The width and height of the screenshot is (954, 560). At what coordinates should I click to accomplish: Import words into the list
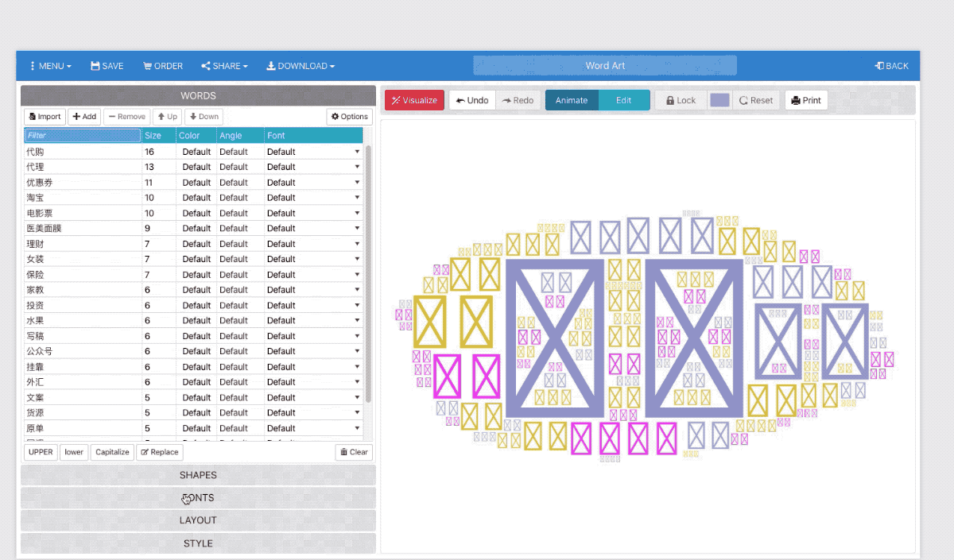click(45, 117)
